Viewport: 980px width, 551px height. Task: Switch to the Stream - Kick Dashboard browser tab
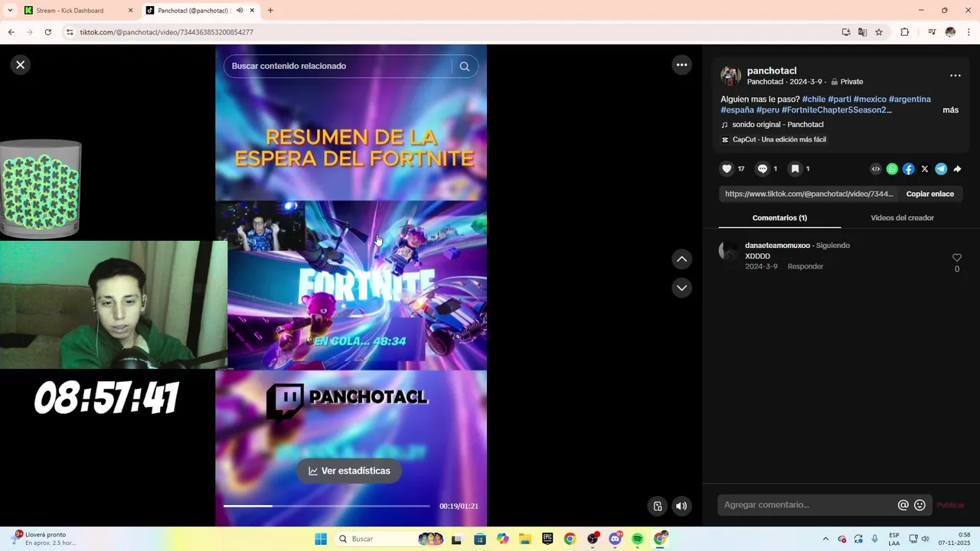pos(78,11)
